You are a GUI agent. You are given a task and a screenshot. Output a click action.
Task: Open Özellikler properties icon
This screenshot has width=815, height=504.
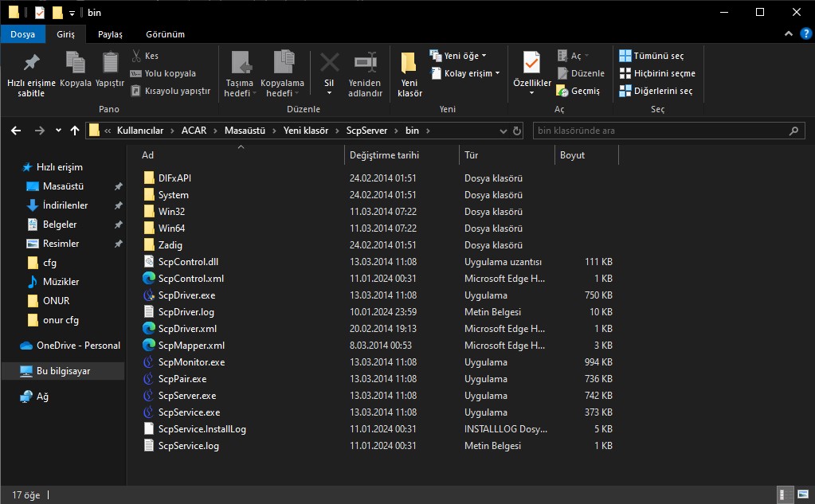pyautogui.click(x=531, y=63)
